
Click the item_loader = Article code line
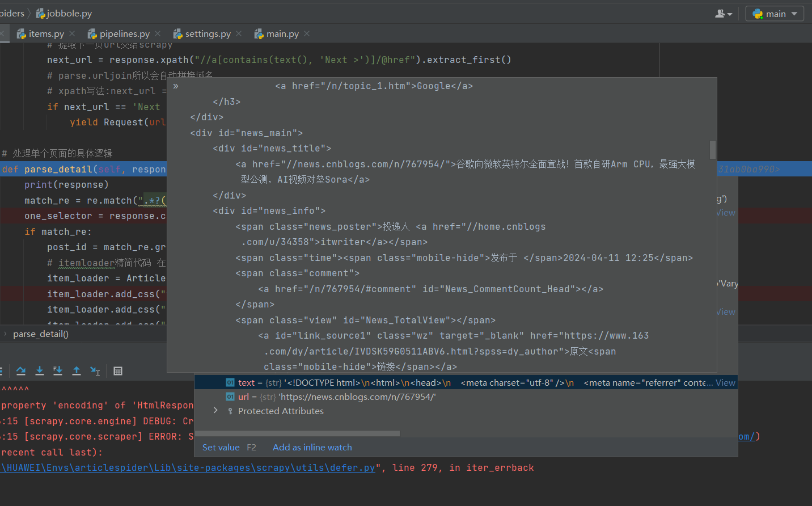coord(107,279)
